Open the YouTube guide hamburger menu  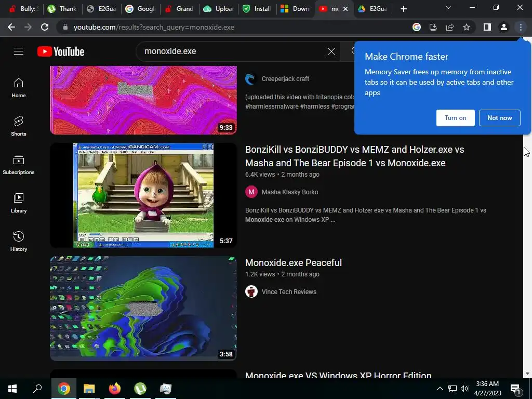[x=19, y=51]
